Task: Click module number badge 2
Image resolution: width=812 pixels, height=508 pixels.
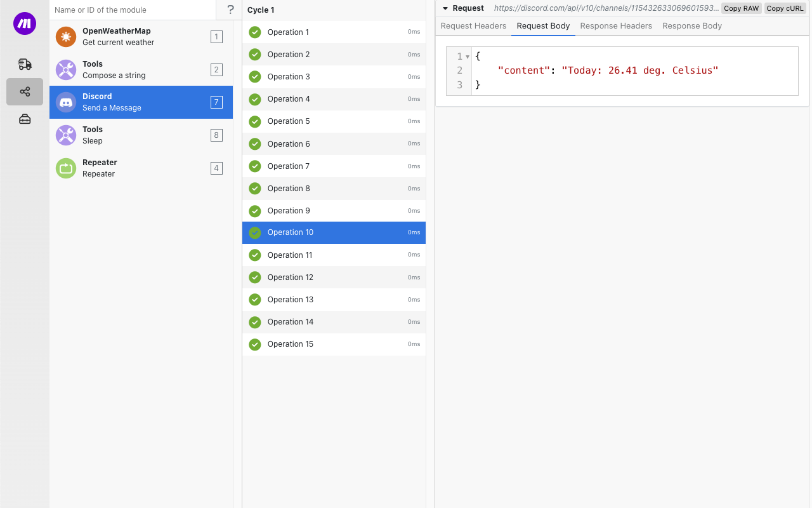Action: tap(216, 70)
